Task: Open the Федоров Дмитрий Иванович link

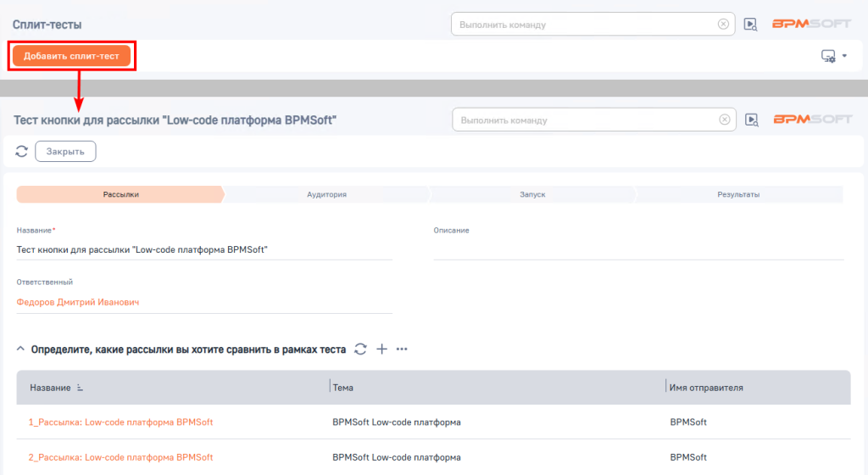Action: pos(77,302)
